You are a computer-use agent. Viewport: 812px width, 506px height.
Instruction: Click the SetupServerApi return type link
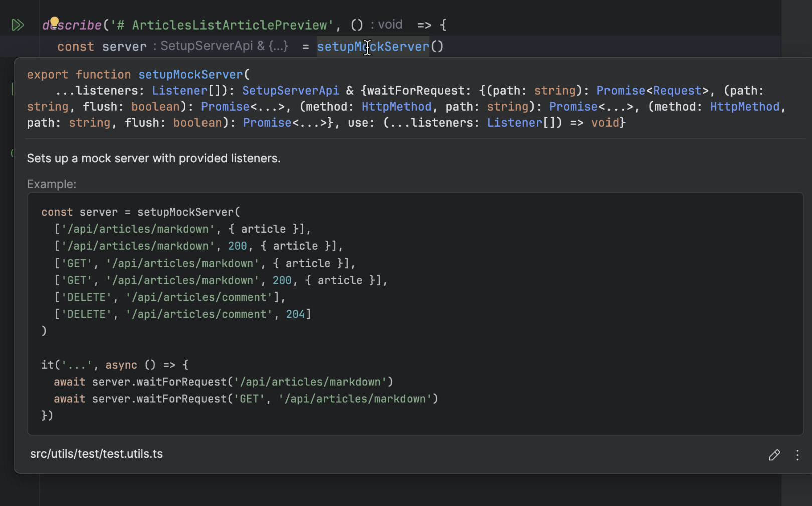(290, 90)
